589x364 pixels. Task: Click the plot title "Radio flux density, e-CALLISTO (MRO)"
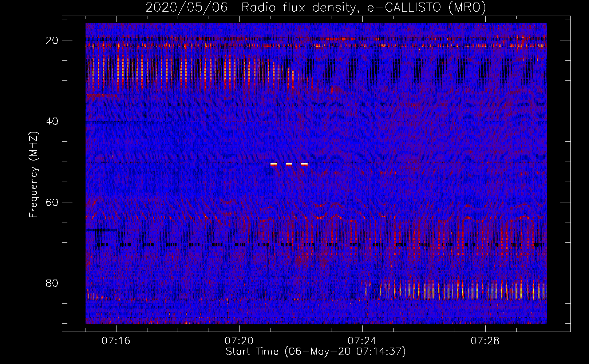click(363, 8)
